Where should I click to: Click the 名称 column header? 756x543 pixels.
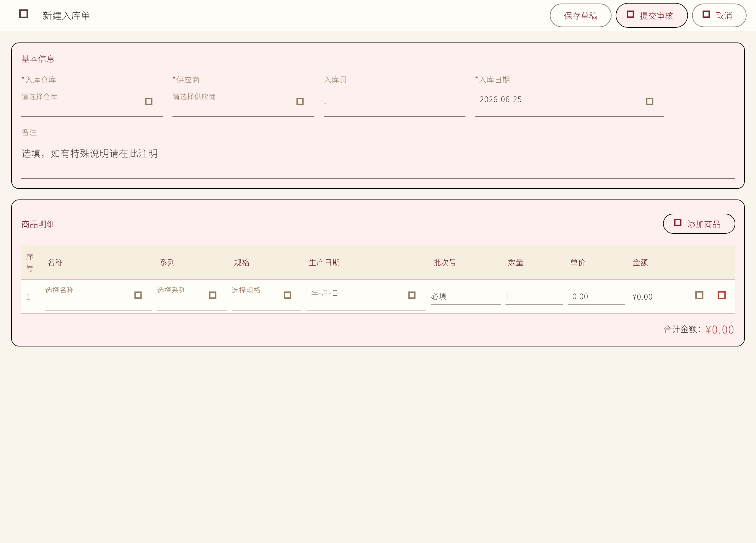(55, 263)
